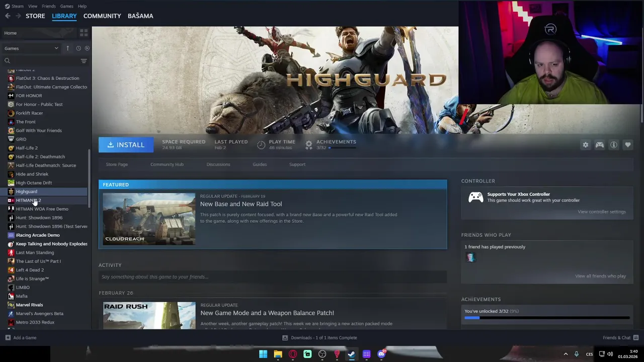This screenshot has height=362, width=644.
Task: Open the Windows Start button
Action: pyautogui.click(x=263, y=354)
